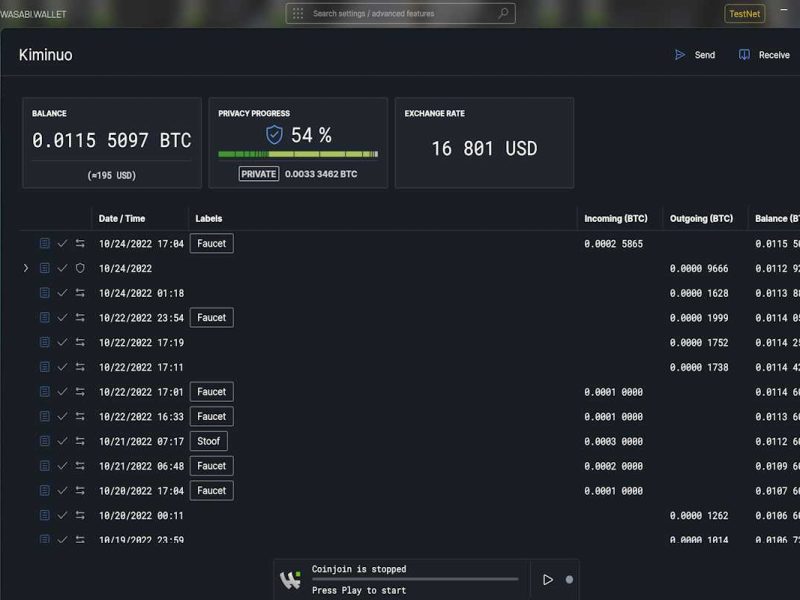Start coinjoin with the Play button

(548, 580)
